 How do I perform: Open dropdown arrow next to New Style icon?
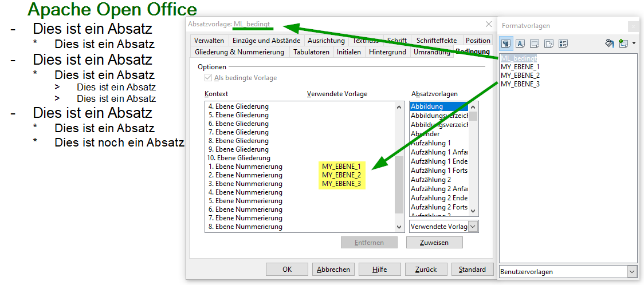click(634, 43)
